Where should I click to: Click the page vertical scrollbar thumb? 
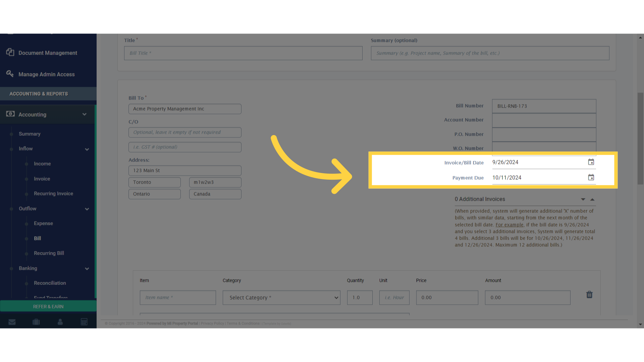point(640,138)
